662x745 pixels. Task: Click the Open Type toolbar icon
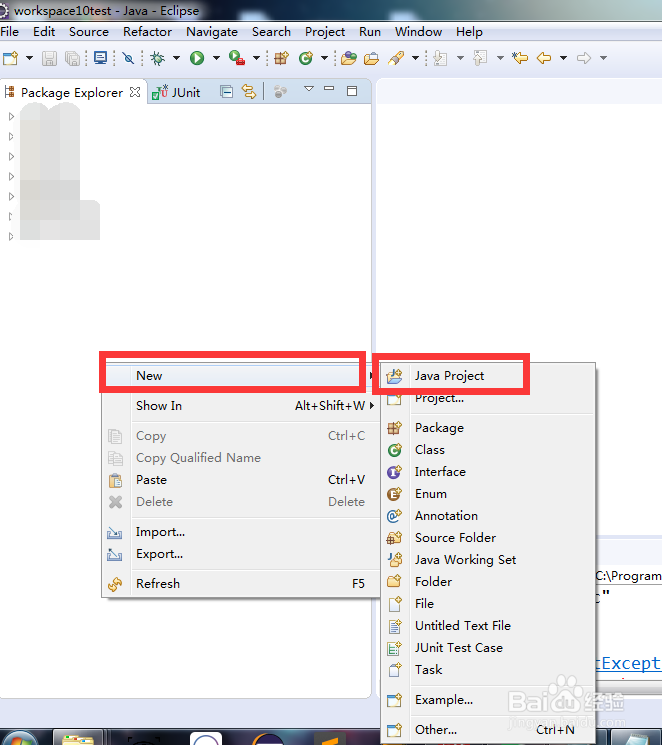pos(348,58)
